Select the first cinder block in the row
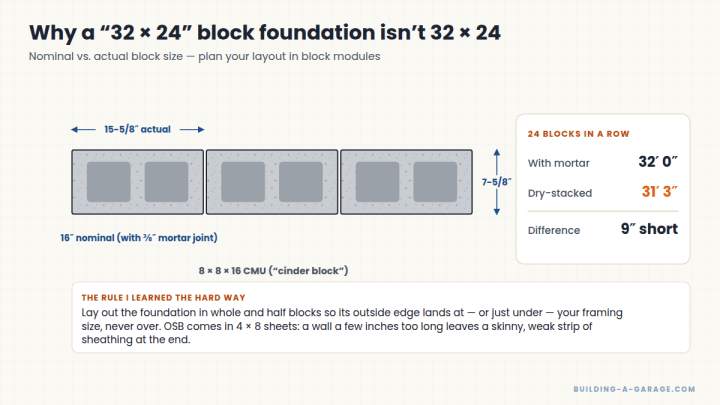This screenshot has height=405, width=720. [x=137, y=182]
